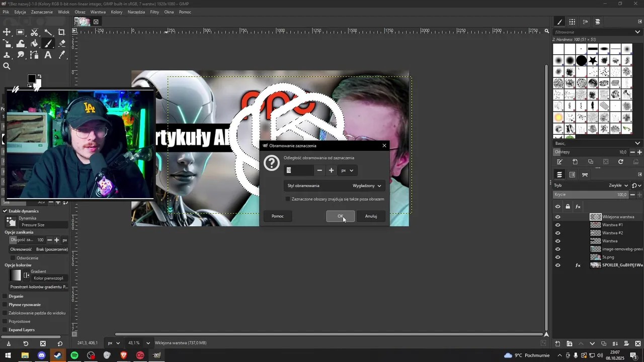Adjust the Krycie opacity slider

tap(591, 195)
